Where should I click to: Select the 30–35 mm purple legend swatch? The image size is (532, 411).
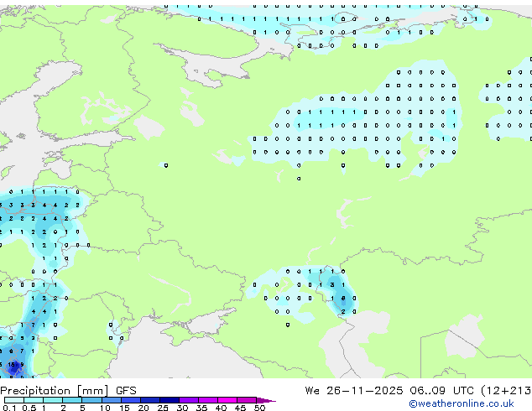(188, 400)
